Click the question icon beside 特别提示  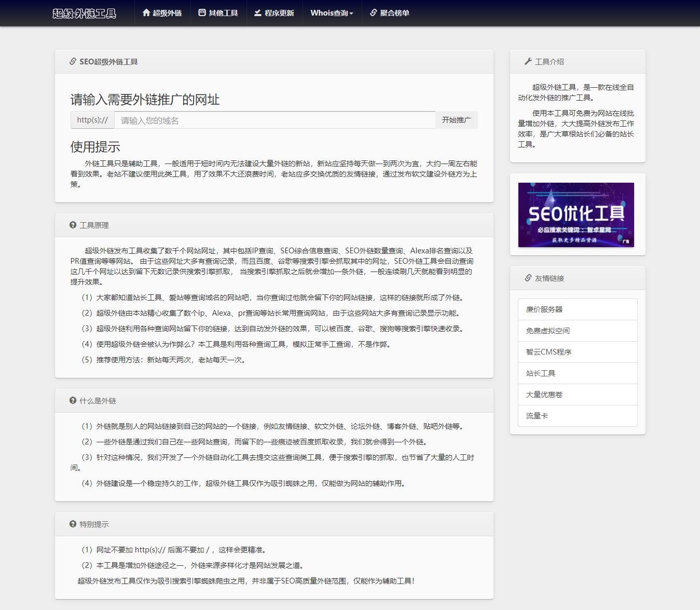pos(72,524)
